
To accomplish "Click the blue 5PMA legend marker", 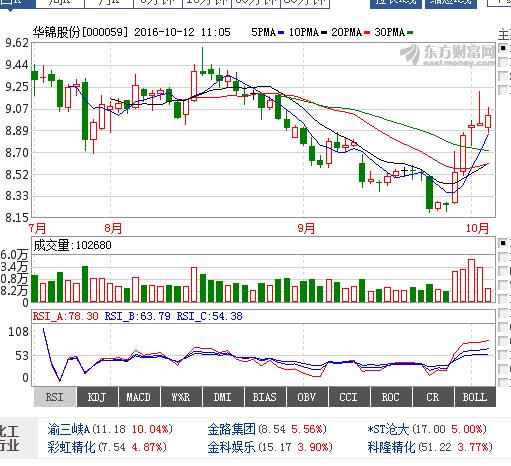I will click(281, 33).
